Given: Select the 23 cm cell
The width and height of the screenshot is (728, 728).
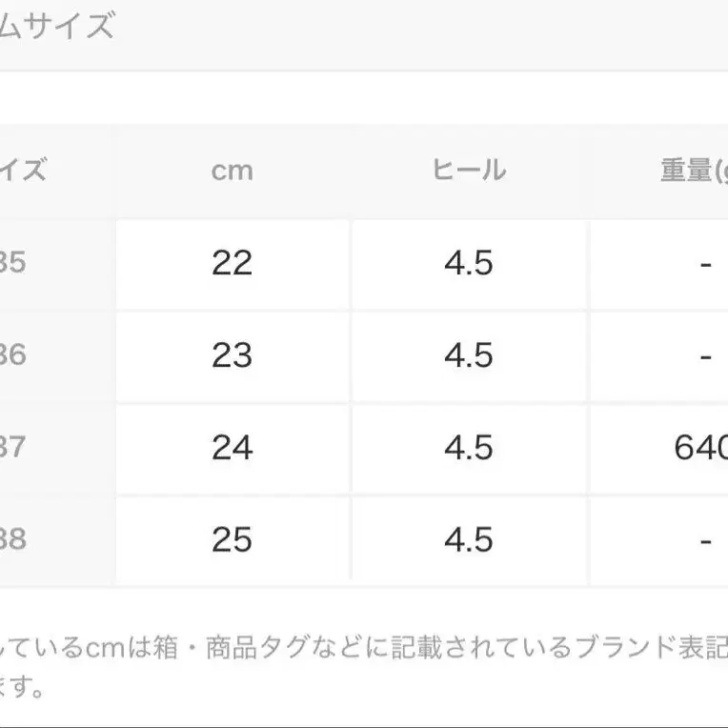Looking at the screenshot, I should [232, 355].
